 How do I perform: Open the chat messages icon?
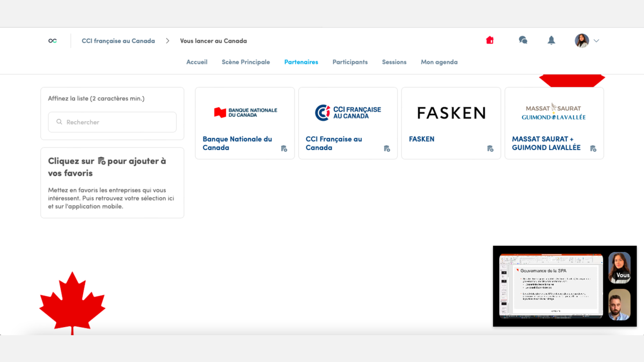coord(523,40)
